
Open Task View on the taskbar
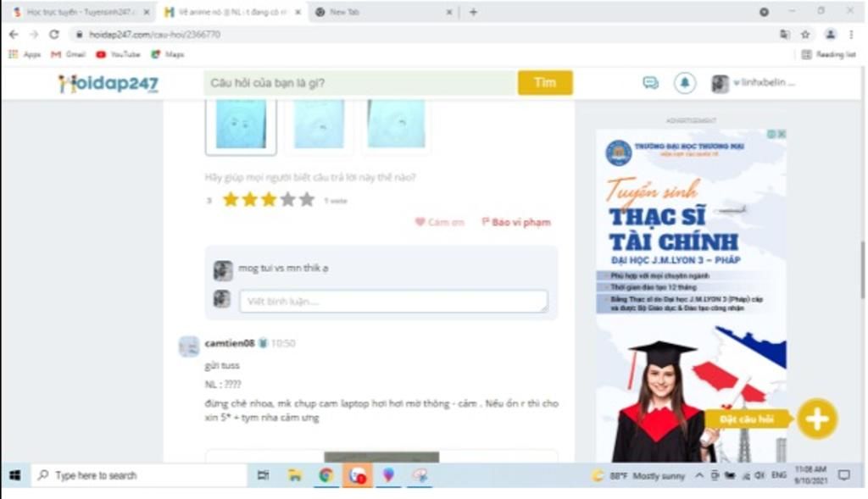(x=263, y=475)
